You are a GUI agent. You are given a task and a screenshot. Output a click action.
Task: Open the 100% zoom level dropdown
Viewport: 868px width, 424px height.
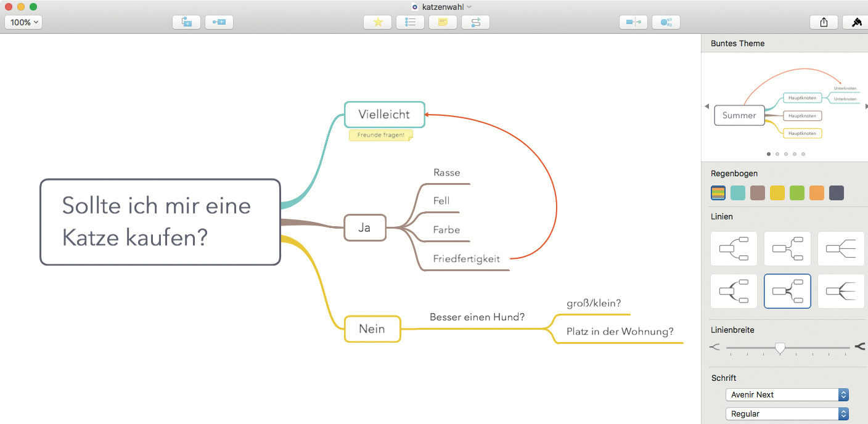point(24,22)
